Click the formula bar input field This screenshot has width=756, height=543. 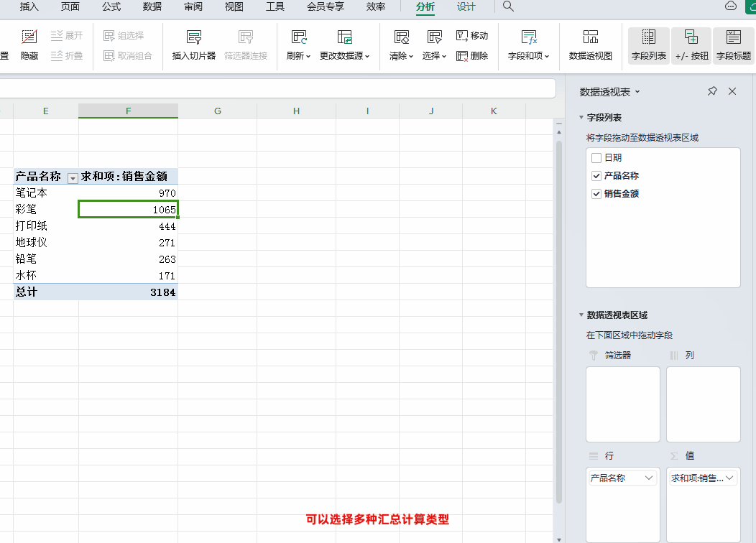tap(277, 88)
